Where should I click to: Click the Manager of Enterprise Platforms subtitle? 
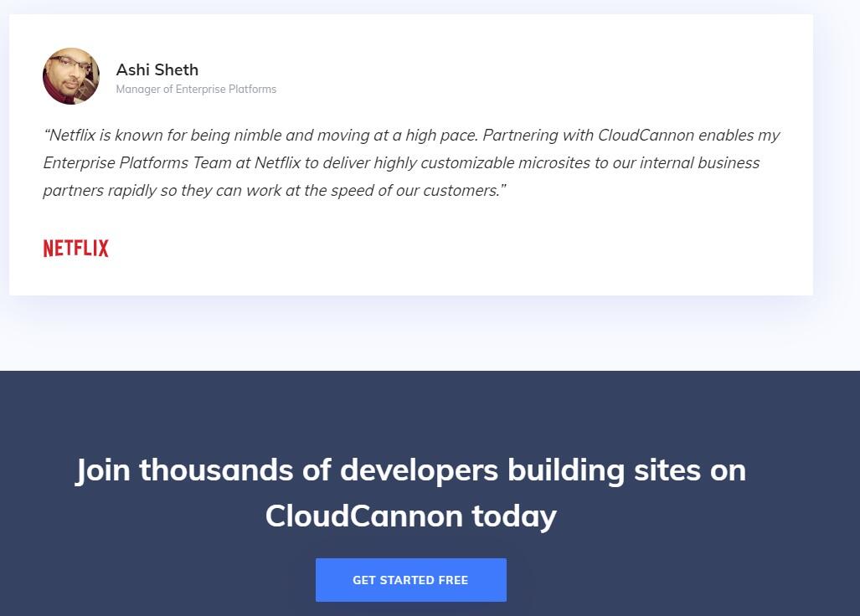click(196, 90)
